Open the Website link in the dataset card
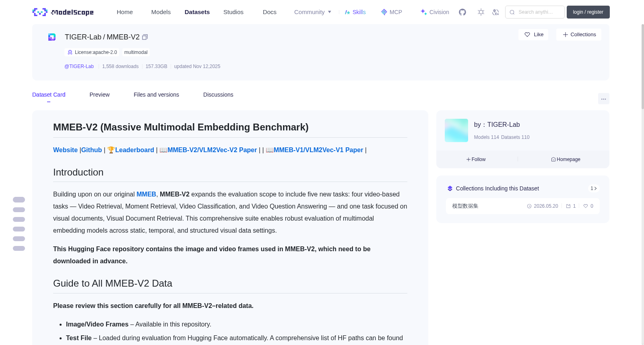644x345 pixels. (x=65, y=150)
